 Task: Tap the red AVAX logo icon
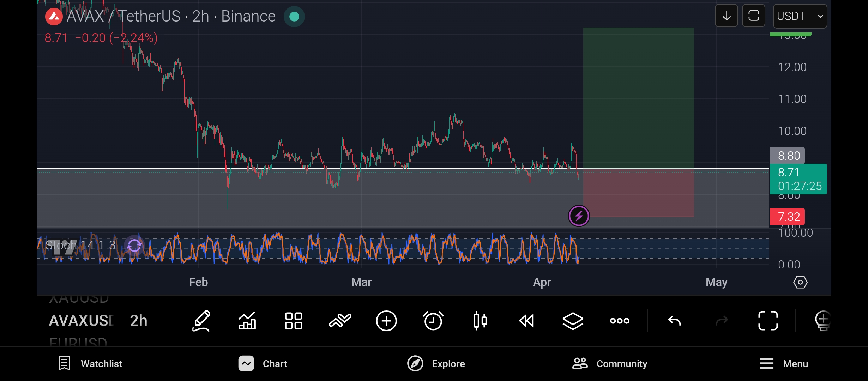click(54, 17)
